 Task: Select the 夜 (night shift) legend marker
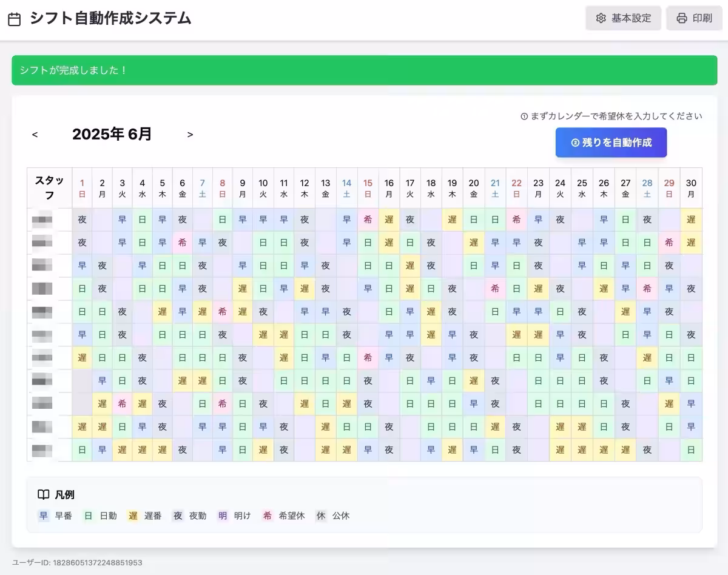click(x=177, y=516)
